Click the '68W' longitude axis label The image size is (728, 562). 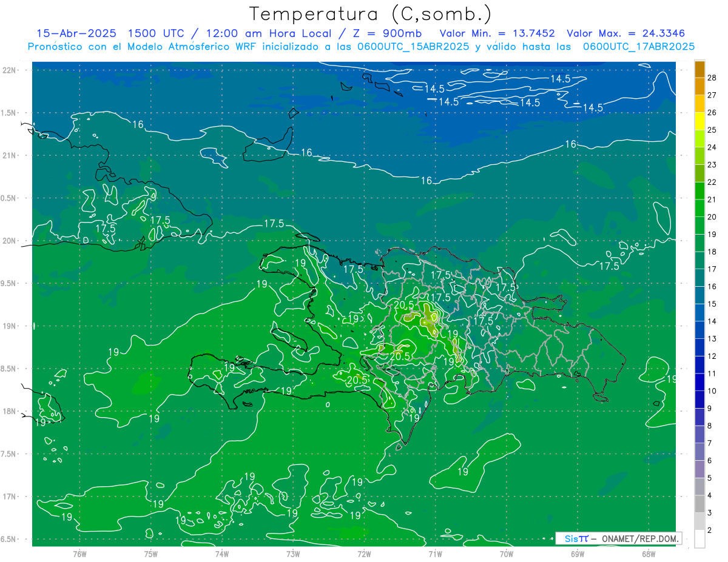tap(649, 554)
